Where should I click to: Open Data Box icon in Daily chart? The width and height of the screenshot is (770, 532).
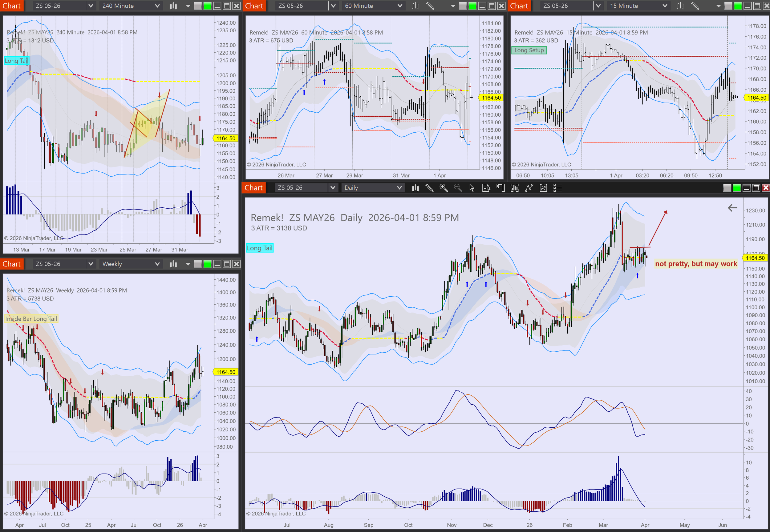(486, 188)
